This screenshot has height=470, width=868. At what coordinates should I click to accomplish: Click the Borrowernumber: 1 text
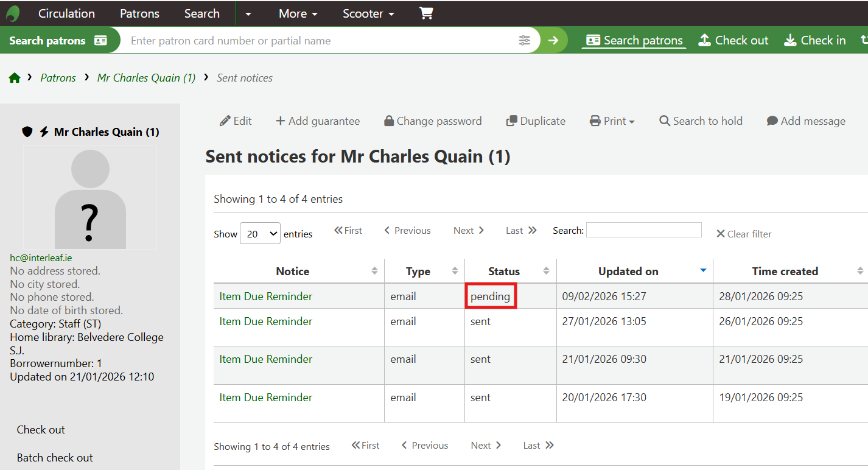point(56,363)
